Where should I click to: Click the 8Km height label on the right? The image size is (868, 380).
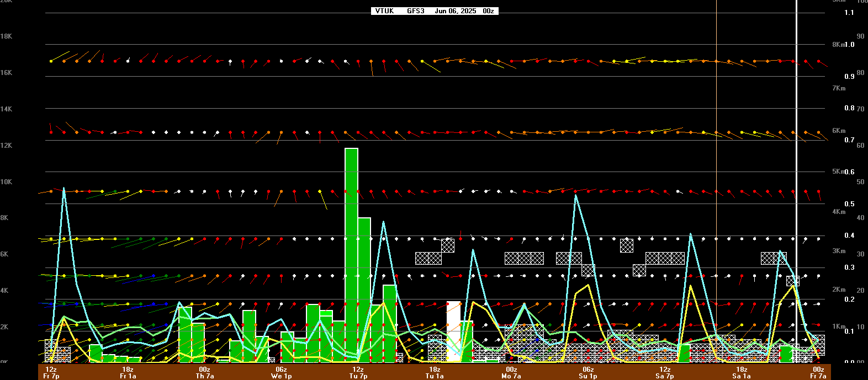(x=838, y=45)
